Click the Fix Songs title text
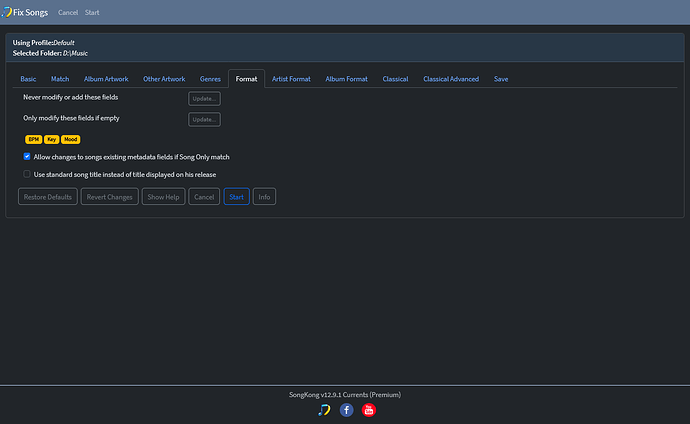This screenshot has height=424, width=690. point(30,12)
